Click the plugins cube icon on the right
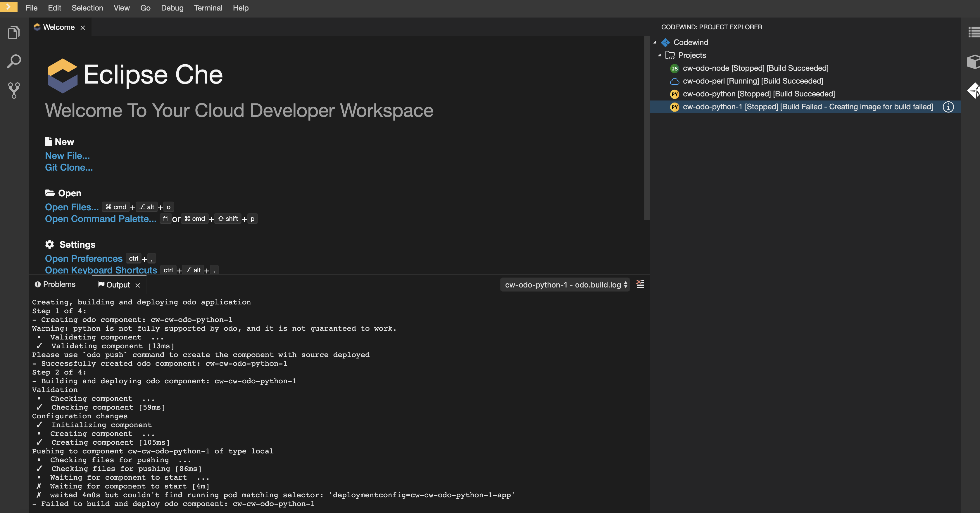 (x=973, y=61)
